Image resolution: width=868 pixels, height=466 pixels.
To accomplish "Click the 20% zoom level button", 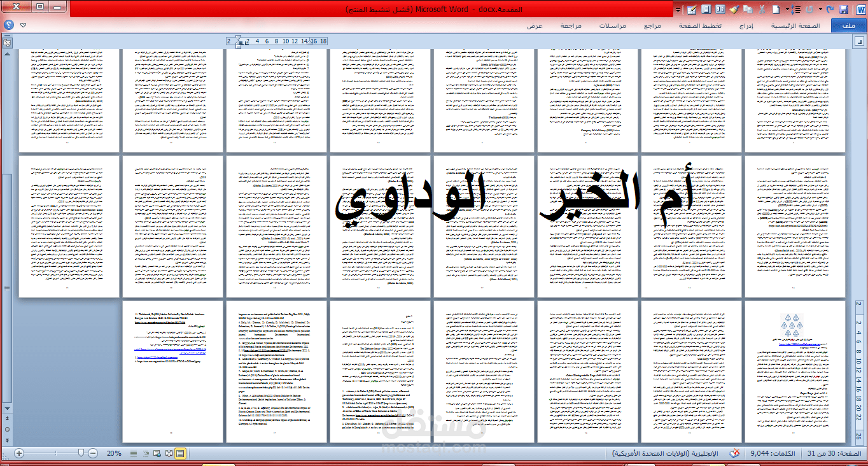I will (x=114, y=453).
